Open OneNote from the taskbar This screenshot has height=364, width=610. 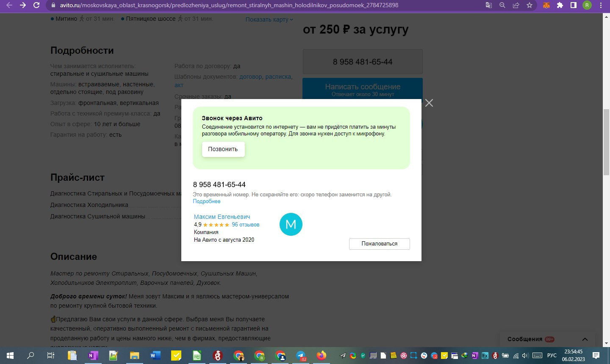[x=93, y=356]
